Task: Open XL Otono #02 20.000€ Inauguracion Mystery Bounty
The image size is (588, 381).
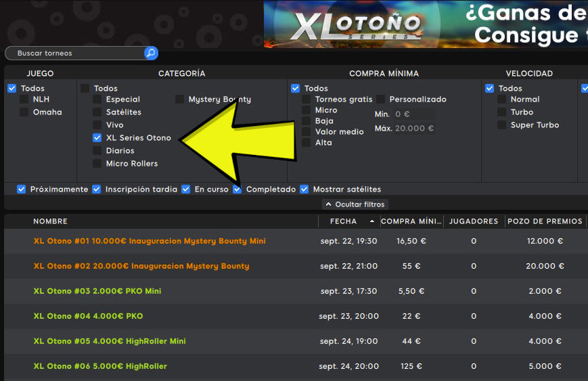Action: tap(141, 266)
